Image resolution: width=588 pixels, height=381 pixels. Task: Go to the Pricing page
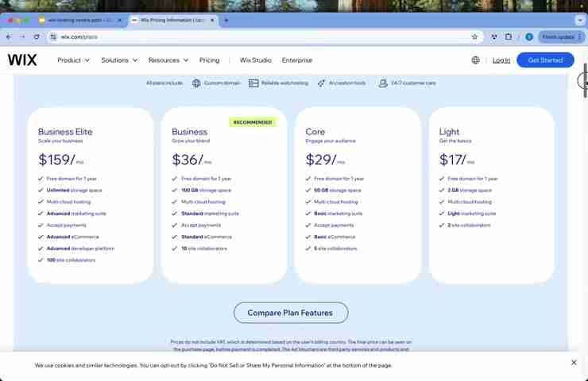point(209,60)
